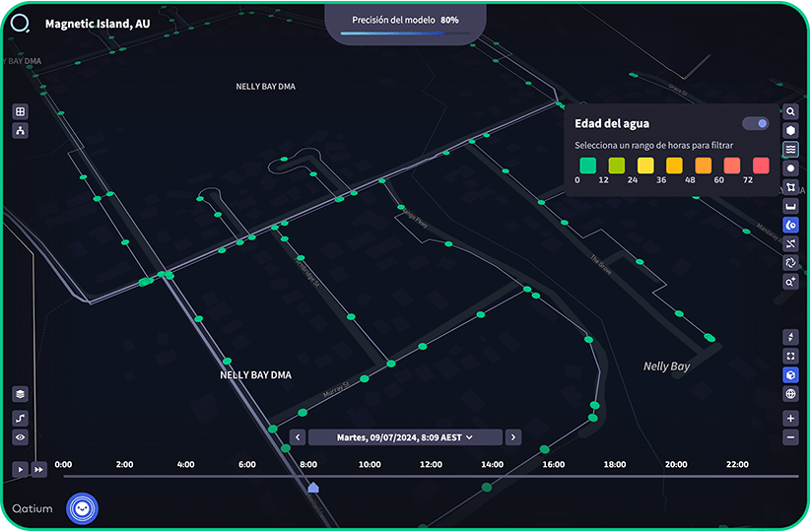Select the water waves layer icon
The height and width of the screenshot is (532, 811).
click(x=790, y=150)
